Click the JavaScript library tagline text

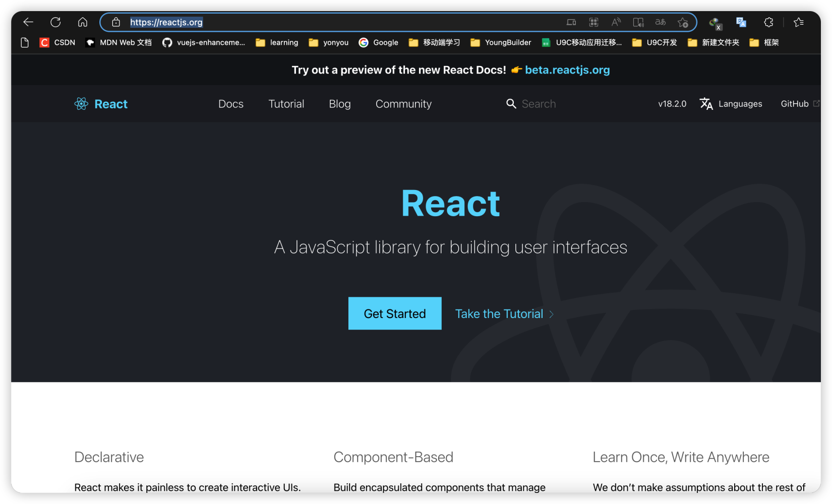click(451, 247)
